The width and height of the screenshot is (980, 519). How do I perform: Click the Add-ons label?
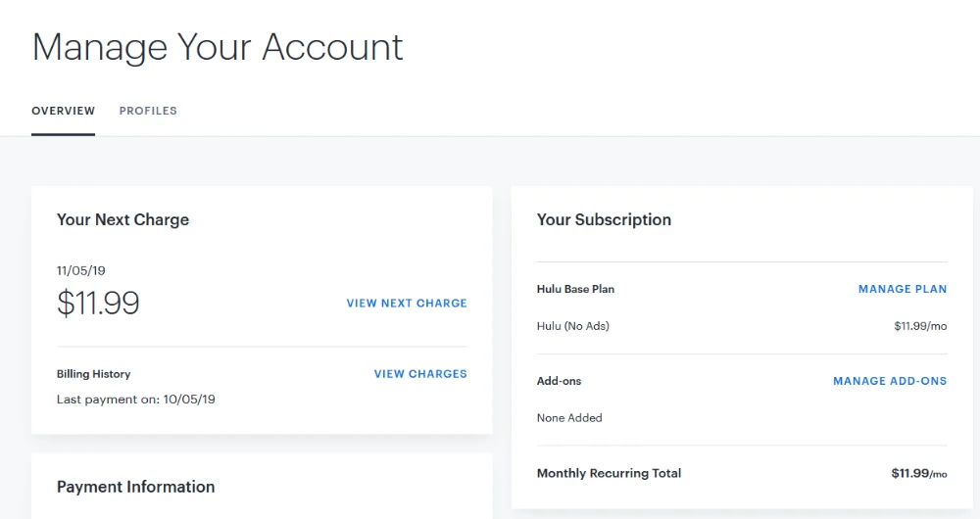560,381
